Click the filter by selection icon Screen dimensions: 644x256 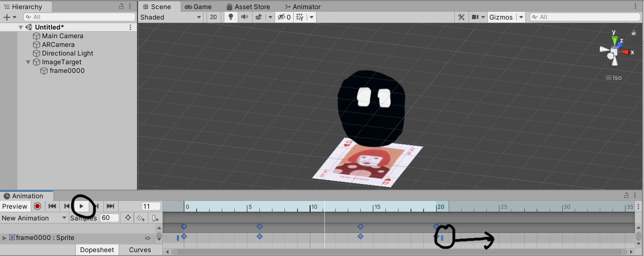[128, 218]
